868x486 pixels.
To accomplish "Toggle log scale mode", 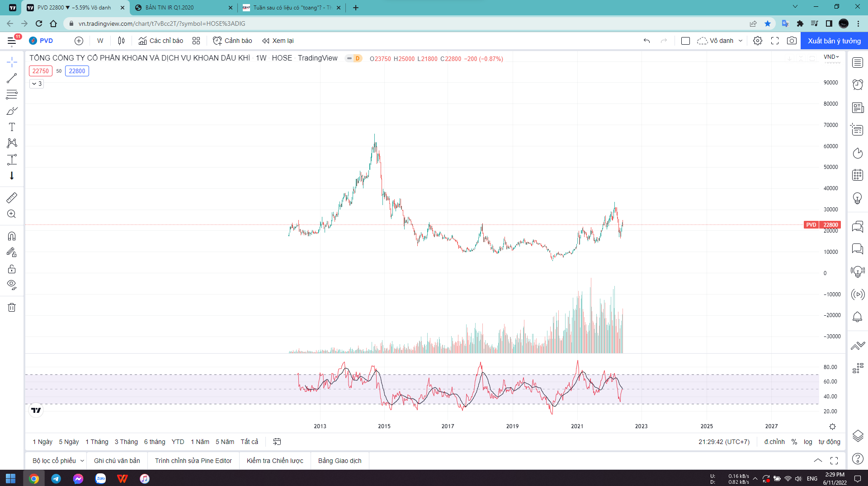I will pos(808,442).
